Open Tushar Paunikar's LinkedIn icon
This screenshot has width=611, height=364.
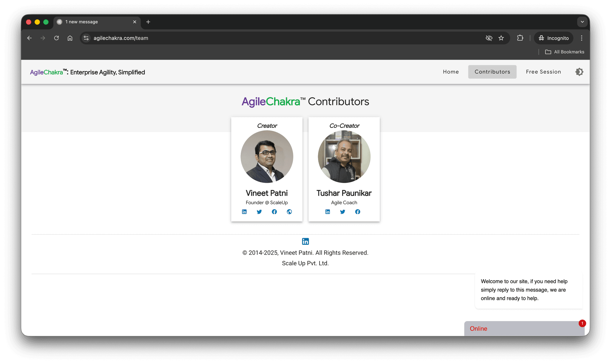click(x=327, y=212)
